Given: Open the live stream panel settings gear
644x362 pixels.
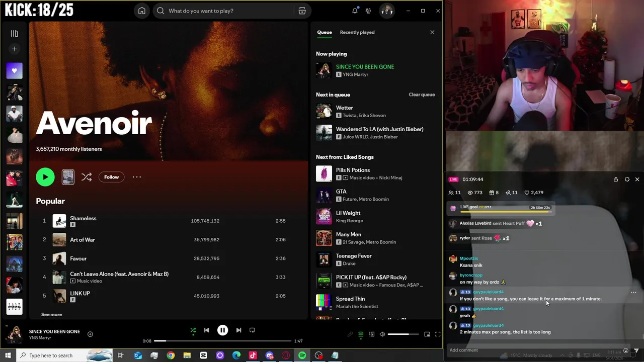Looking at the screenshot, I should [627, 179].
